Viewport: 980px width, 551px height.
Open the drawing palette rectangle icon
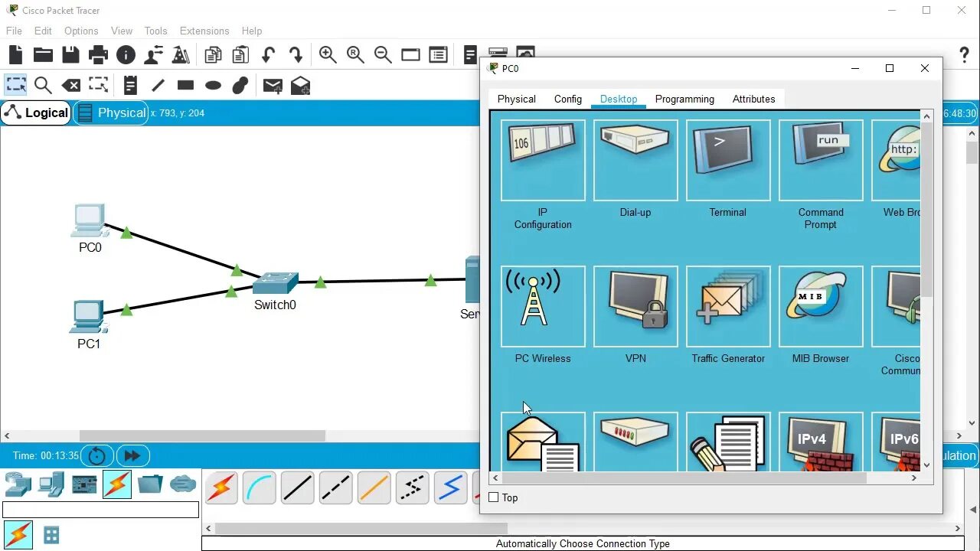410,54
